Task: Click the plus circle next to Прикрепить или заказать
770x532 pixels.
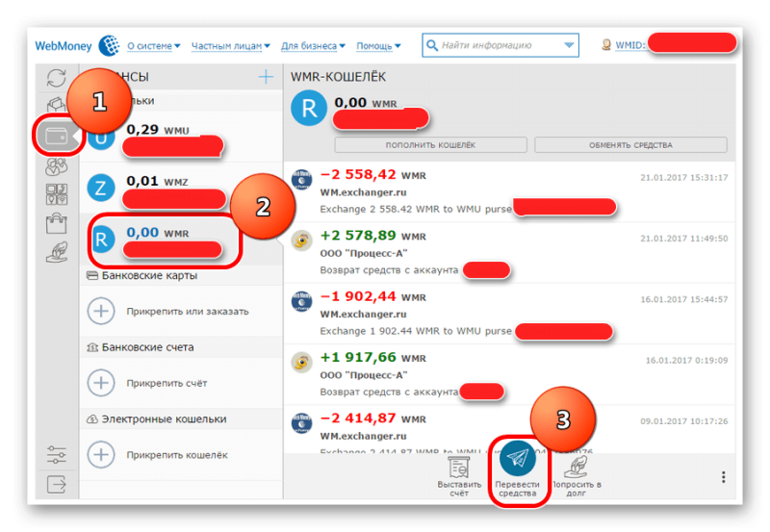Action: (101, 311)
